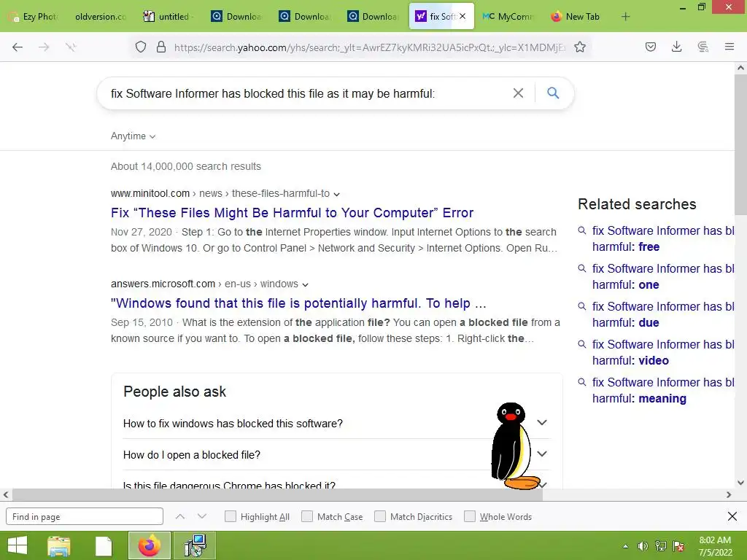Click the browser address bar URL
Image resolution: width=747 pixels, height=560 pixels.
click(x=369, y=47)
